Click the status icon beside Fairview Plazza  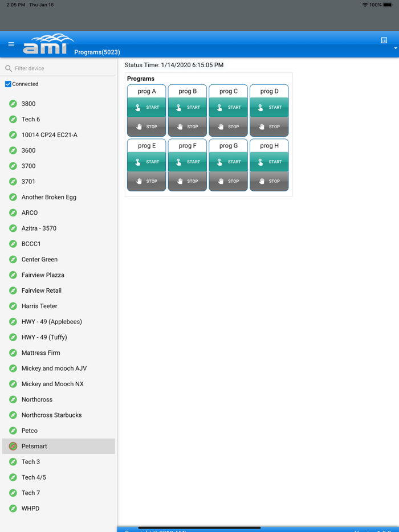click(13, 275)
